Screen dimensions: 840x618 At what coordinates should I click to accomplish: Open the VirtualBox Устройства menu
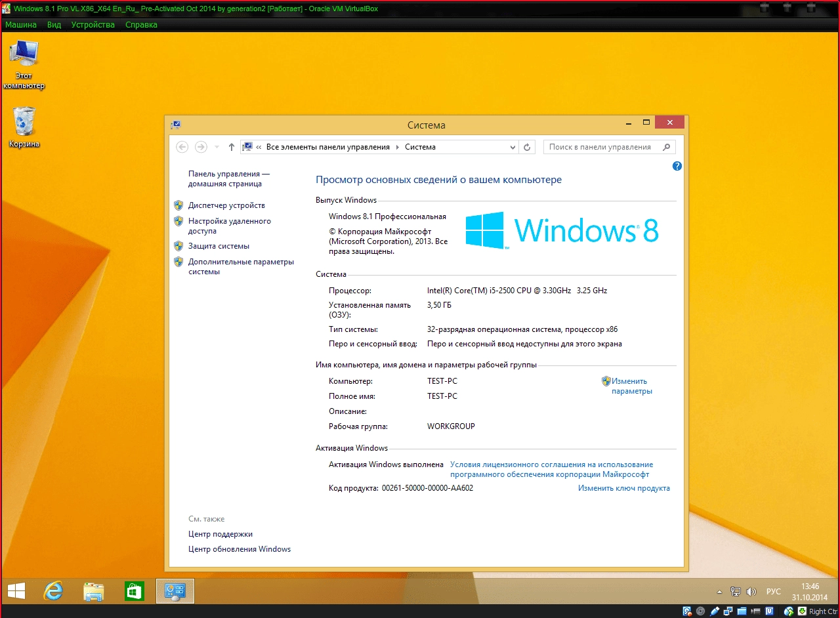coord(93,24)
